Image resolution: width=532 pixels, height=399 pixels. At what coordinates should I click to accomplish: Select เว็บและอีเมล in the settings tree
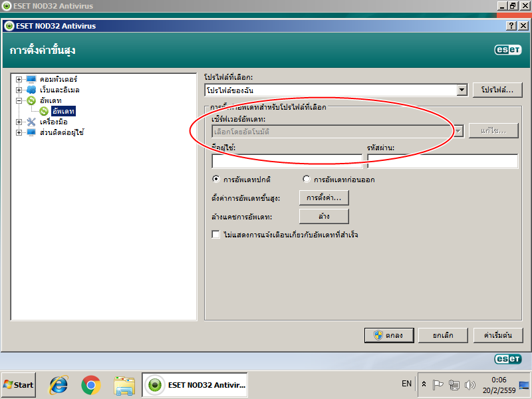click(60, 90)
